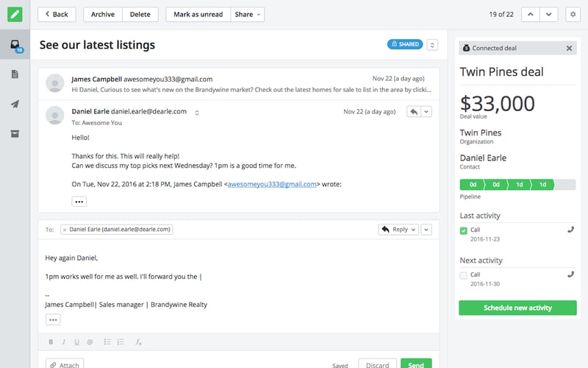Open the settings gear icon
588x368 pixels.
pos(573,14)
